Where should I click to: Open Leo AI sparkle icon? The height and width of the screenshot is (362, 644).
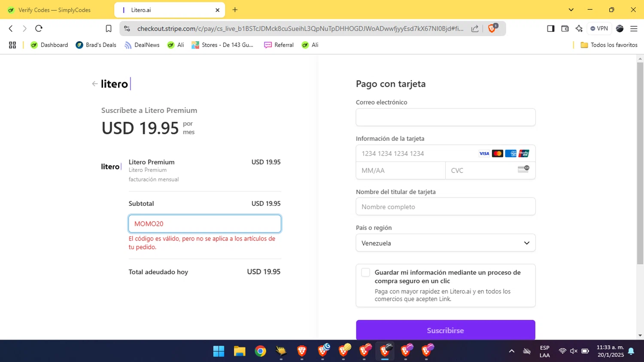[579, 28]
